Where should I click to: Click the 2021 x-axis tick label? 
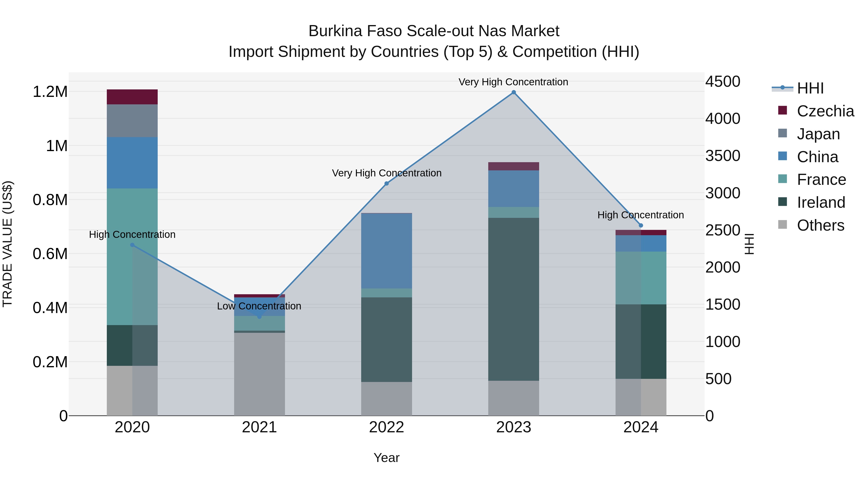click(259, 427)
